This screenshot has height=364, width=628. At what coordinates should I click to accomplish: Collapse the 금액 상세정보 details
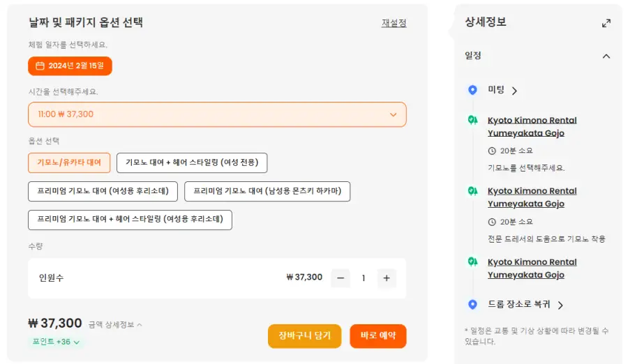pos(115,325)
